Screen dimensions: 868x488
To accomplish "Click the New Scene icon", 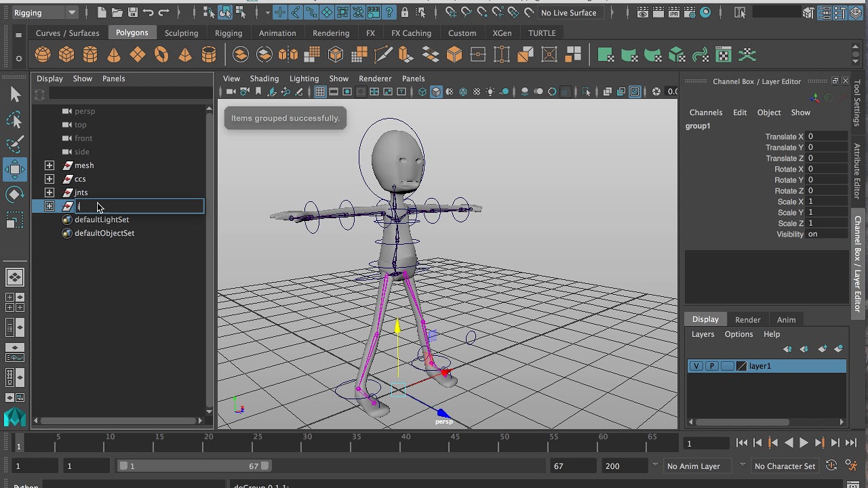I will [102, 12].
